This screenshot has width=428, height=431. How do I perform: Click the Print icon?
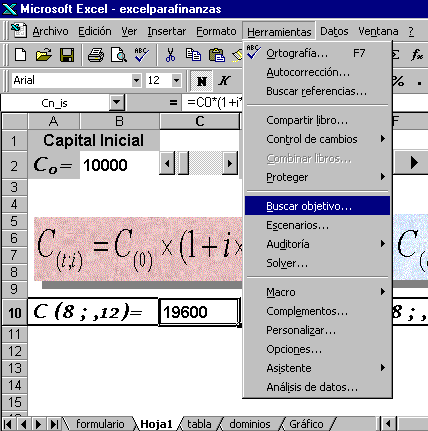(96, 55)
